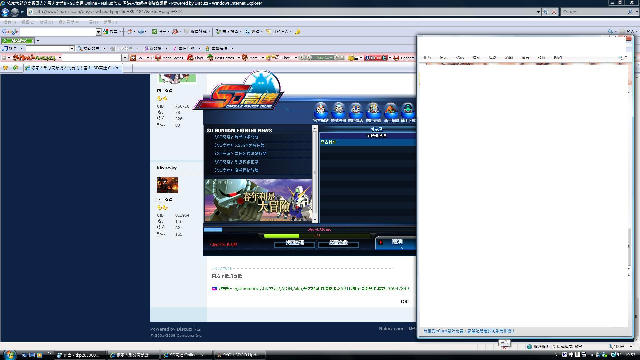Click the green button on the second toolbar
This screenshot has height=360, width=640.
point(18,40)
